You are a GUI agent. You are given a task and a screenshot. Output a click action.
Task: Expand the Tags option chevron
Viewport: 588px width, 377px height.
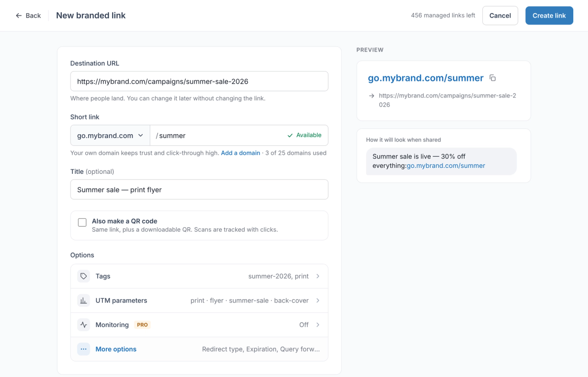[318, 276]
